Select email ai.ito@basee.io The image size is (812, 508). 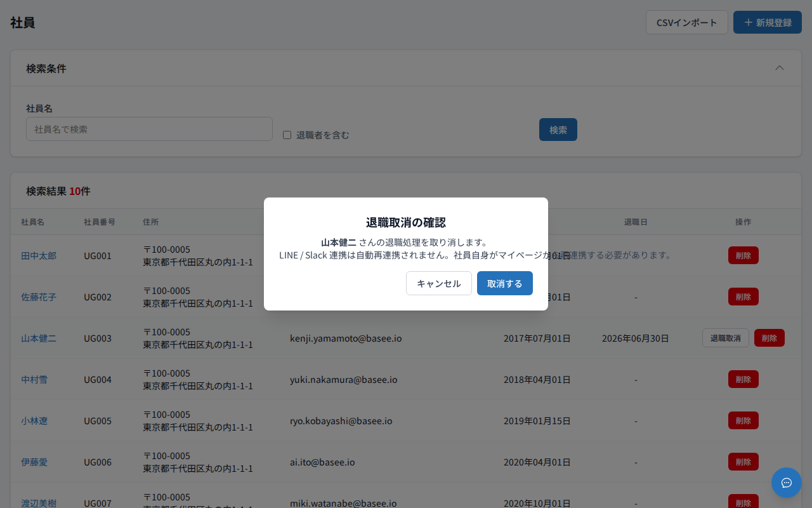point(322,462)
